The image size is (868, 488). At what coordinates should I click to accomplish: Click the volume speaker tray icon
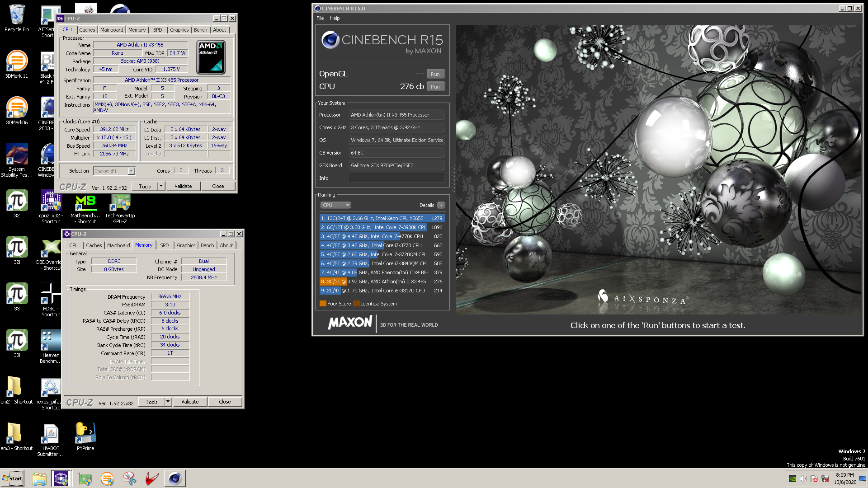[x=803, y=479]
